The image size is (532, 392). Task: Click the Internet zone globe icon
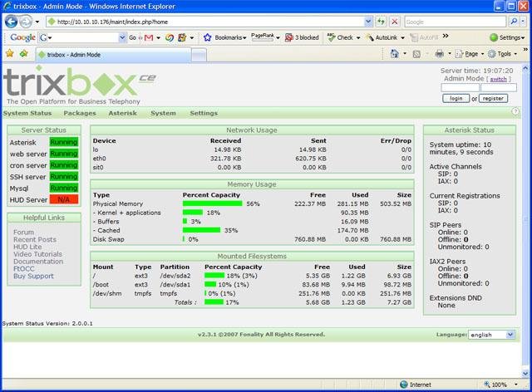point(403,385)
